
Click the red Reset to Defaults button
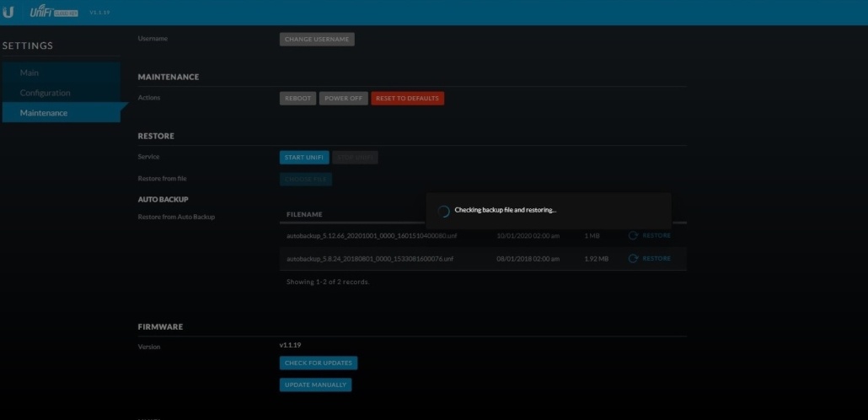407,98
